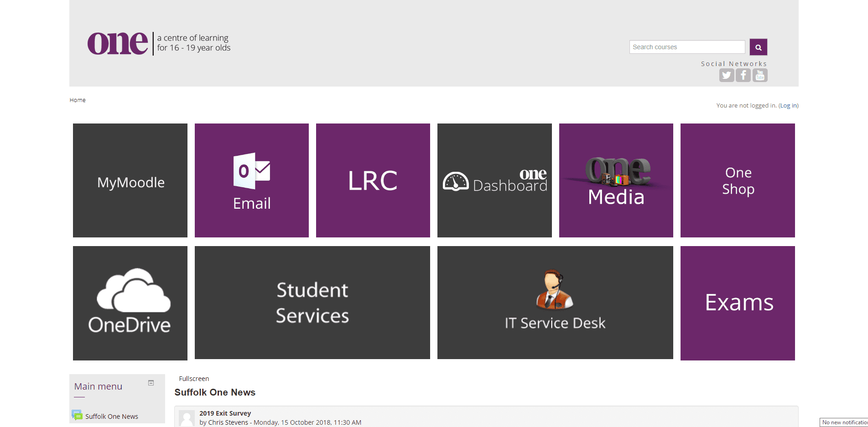The width and height of the screenshot is (868, 427).
Task: Click the search magnifier button
Action: 759,47
